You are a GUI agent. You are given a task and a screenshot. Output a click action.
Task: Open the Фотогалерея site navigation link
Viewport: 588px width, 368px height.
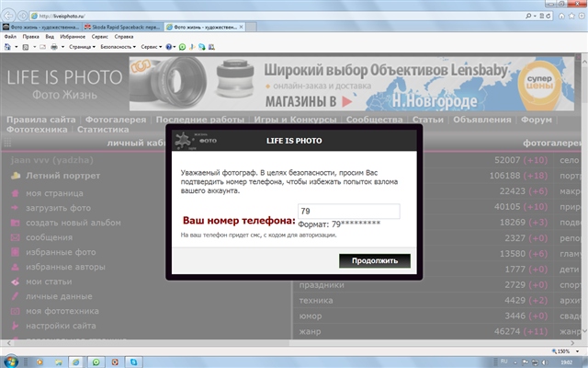118,120
